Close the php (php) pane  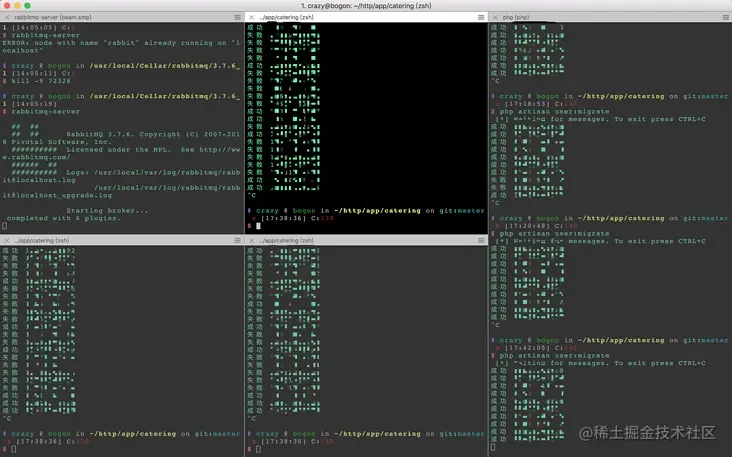pos(495,17)
